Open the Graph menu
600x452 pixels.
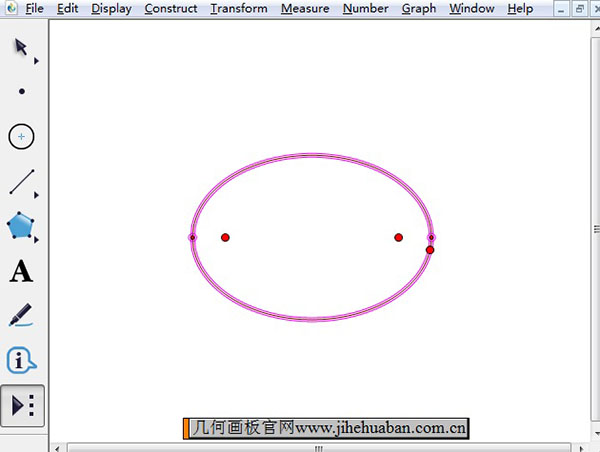pos(419,8)
